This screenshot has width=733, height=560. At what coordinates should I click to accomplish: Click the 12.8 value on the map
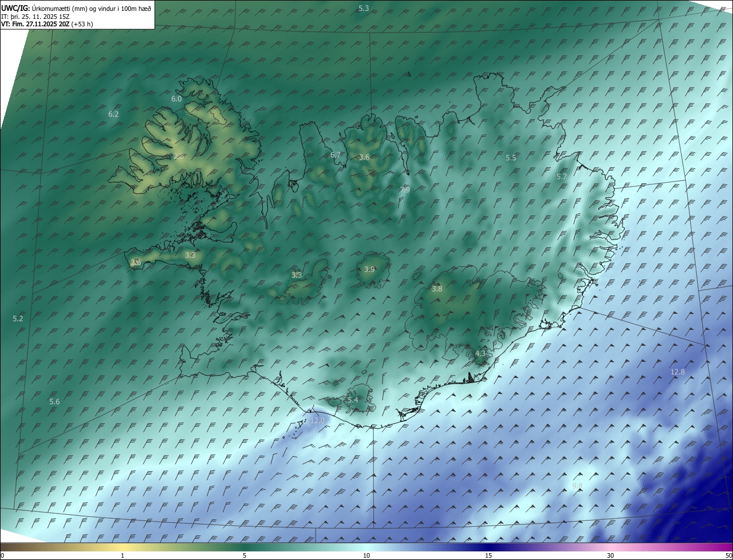pos(677,372)
